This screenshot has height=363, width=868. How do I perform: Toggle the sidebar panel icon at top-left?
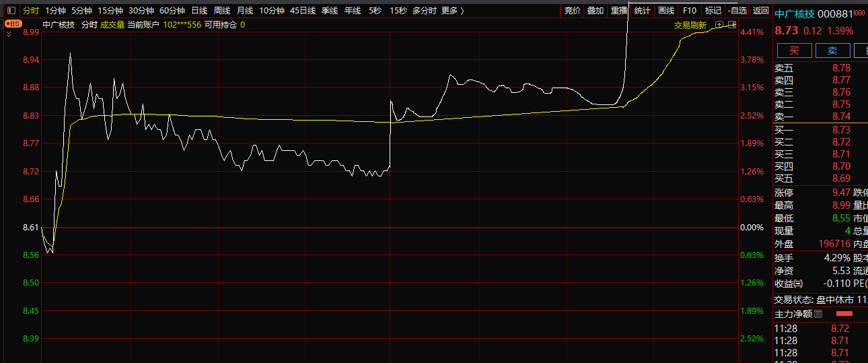[x=11, y=11]
